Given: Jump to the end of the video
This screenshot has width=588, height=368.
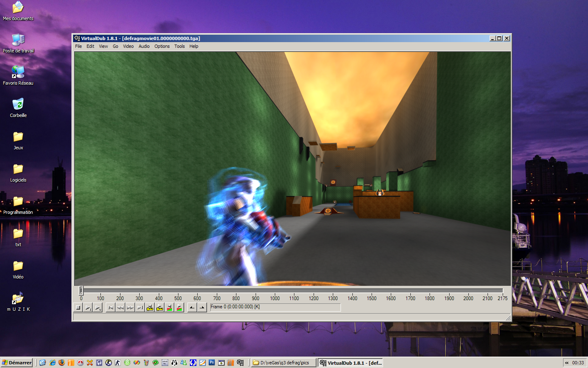Looking at the screenshot, I should tap(140, 307).
